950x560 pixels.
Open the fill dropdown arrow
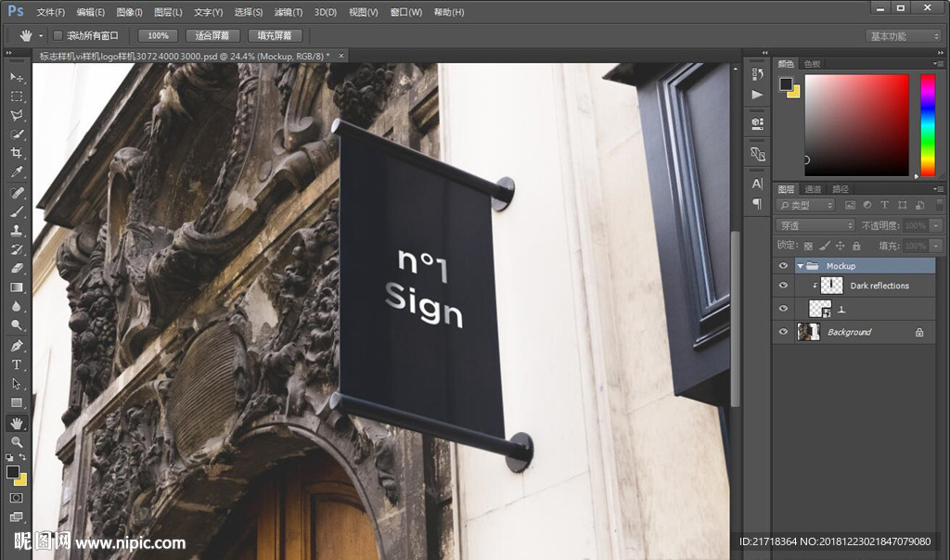[x=937, y=246]
